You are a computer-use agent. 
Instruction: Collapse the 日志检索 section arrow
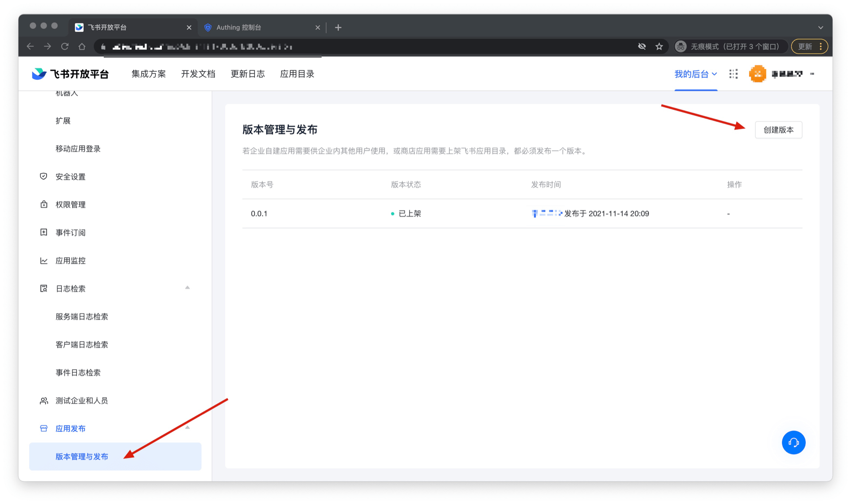(187, 288)
